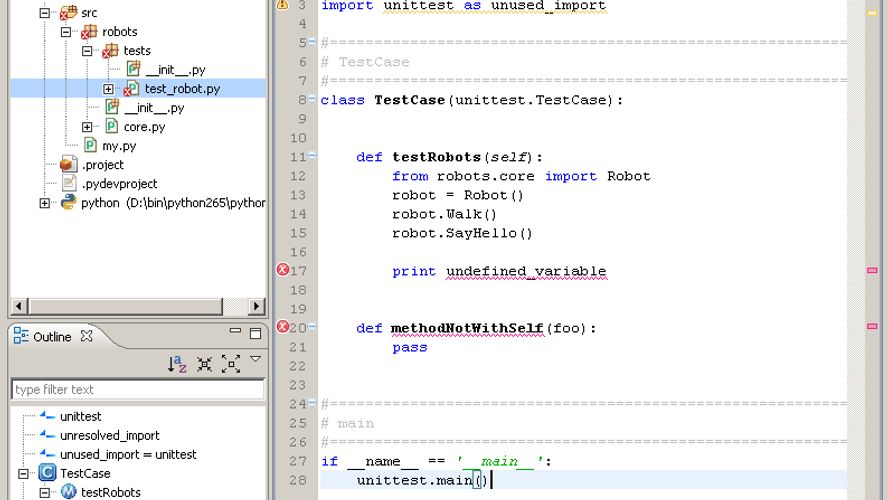888x500 pixels.
Task: Minimize the Outline panel
Action: pos(235,332)
